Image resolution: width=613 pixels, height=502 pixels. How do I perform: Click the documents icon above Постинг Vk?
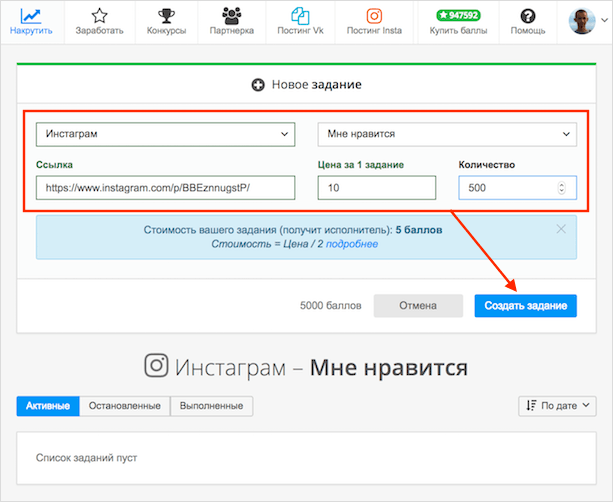300,16
